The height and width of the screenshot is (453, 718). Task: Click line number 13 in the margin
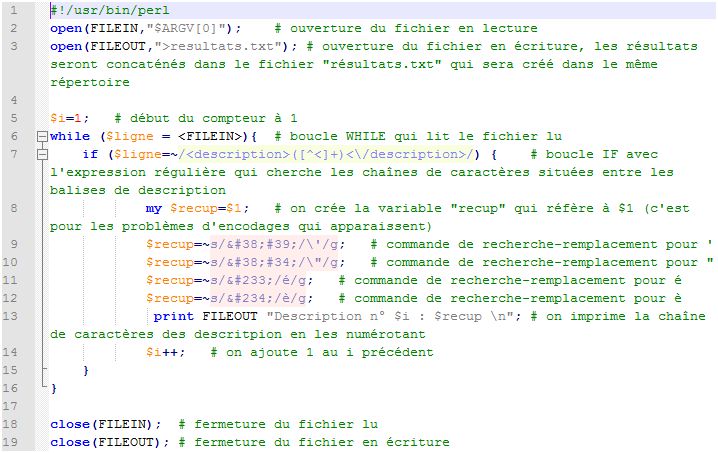(x=10, y=317)
